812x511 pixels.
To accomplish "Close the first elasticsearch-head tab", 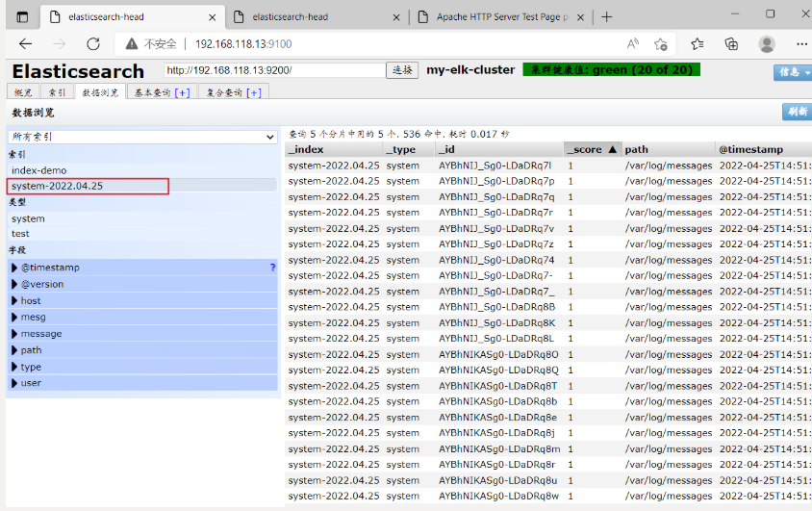I will (x=213, y=17).
